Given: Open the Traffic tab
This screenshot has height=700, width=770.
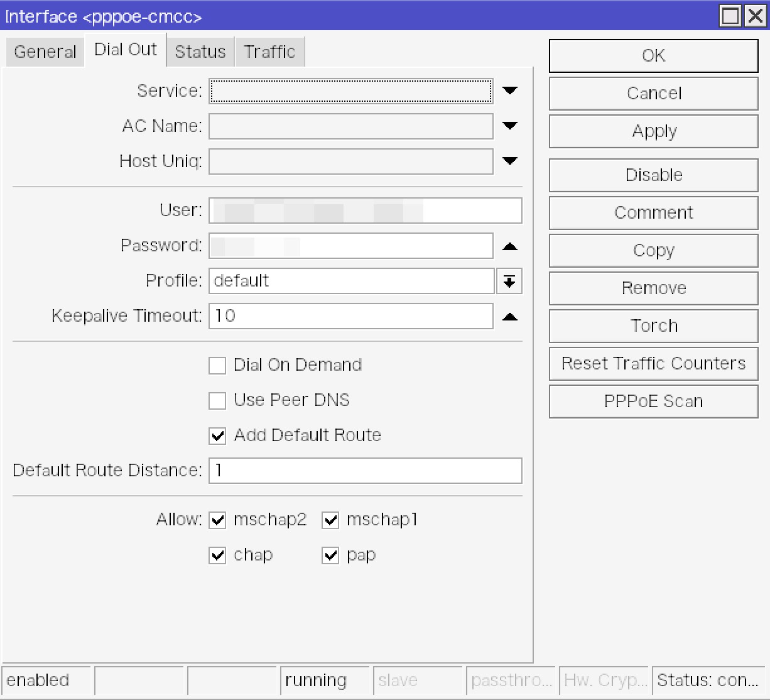Looking at the screenshot, I should click(x=269, y=52).
